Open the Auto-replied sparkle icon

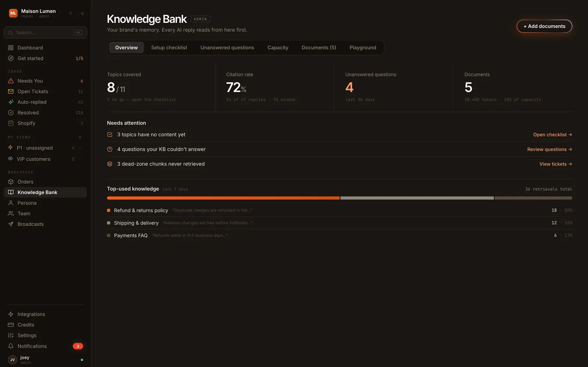(11, 102)
